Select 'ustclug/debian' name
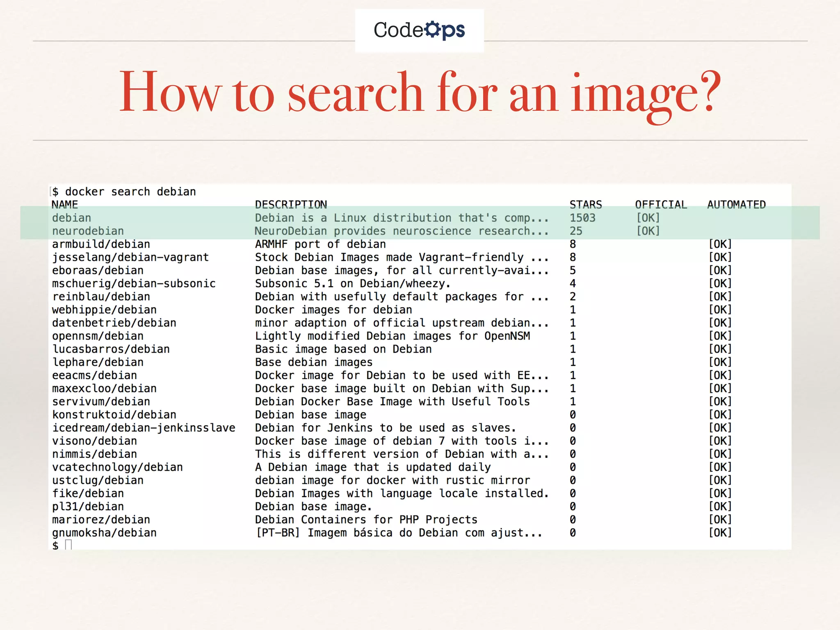 coord(98,480)
